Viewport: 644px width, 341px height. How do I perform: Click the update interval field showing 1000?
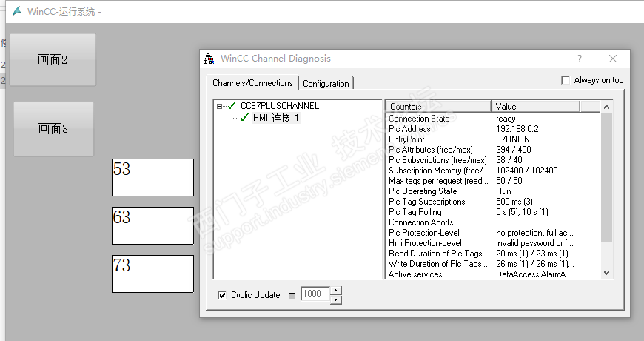click(315, 294)
